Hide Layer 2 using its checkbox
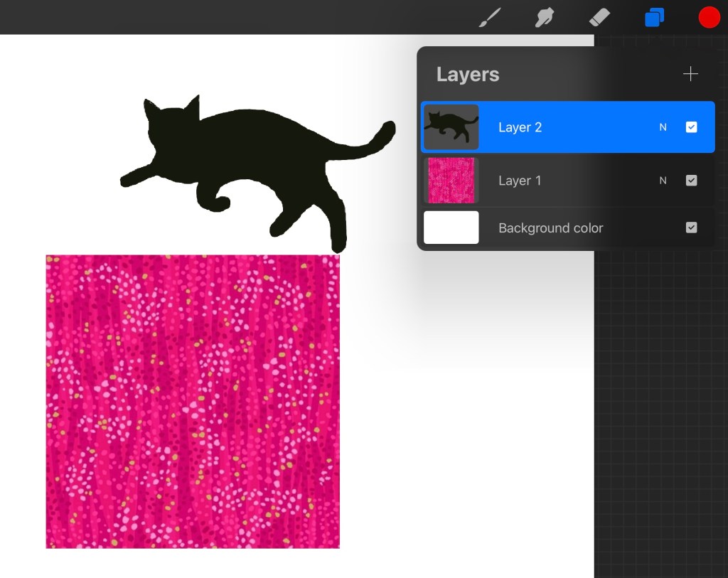The width and height of the screenshot is (728, 578). (x=691, y=127)
